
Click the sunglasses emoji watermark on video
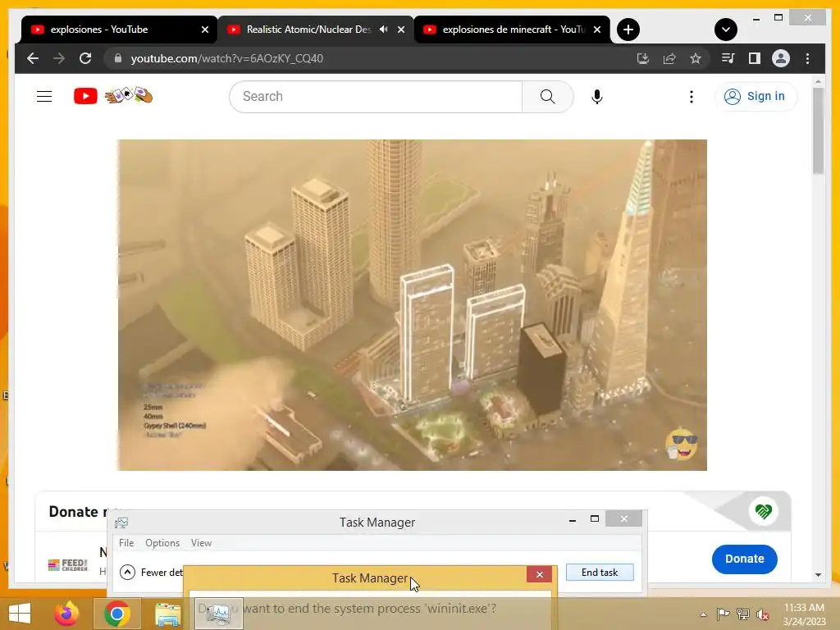[681, 444]
